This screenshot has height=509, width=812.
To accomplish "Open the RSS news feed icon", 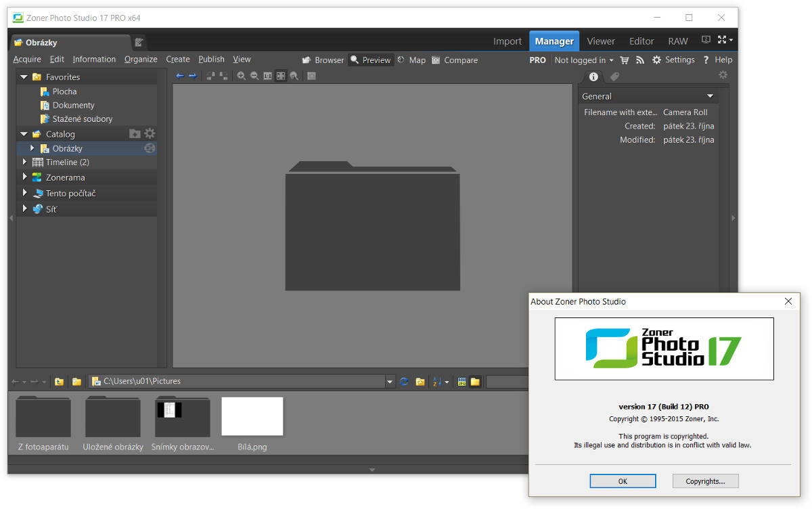I will pos(639,60).
